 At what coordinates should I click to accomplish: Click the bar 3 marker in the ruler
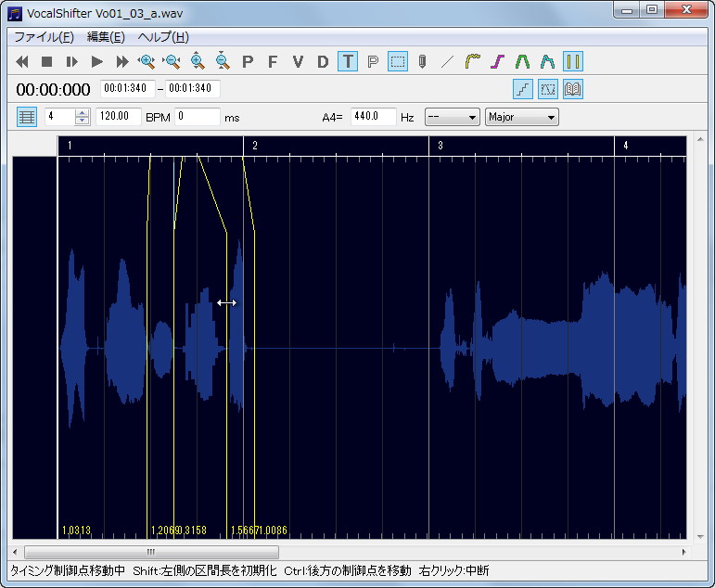click(440, 146)
